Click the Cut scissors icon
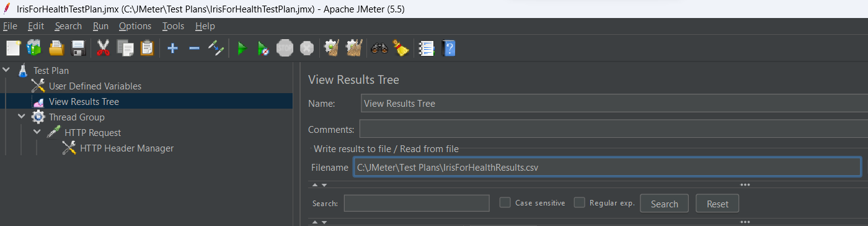The image size is (868, 226). click(x=103, y=48)
